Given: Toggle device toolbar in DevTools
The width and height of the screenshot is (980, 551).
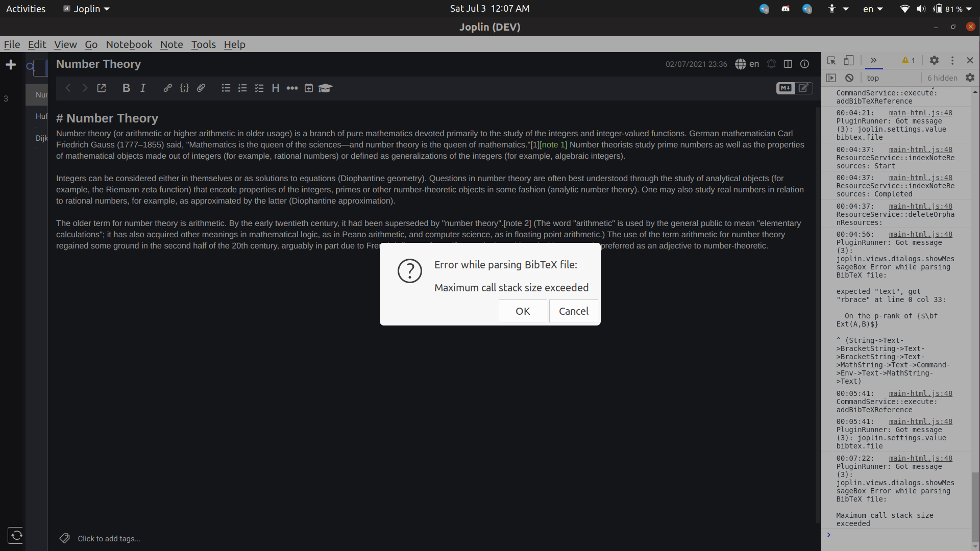Looking at the screenshot, I should tap(848, 60).
